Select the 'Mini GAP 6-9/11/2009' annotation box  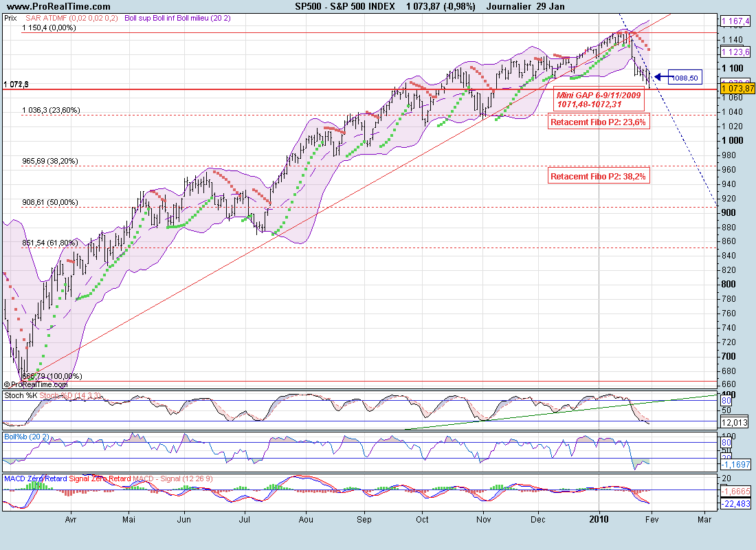pos(599,100)
